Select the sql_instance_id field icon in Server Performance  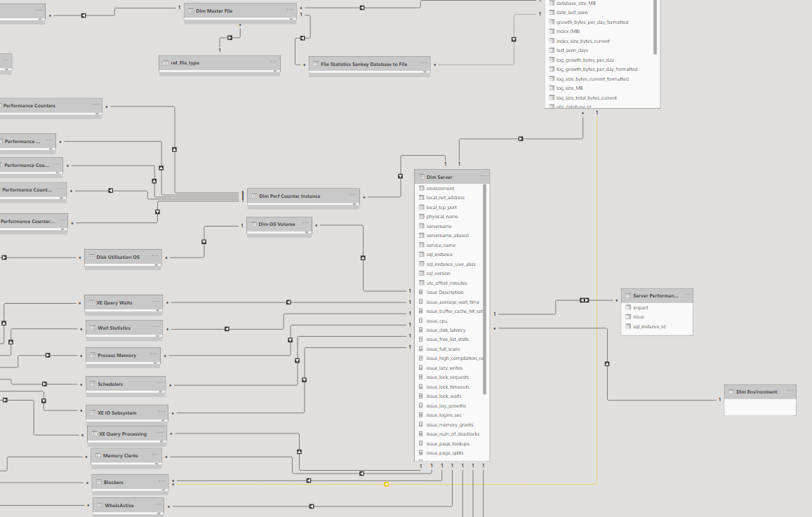point(628,326)
